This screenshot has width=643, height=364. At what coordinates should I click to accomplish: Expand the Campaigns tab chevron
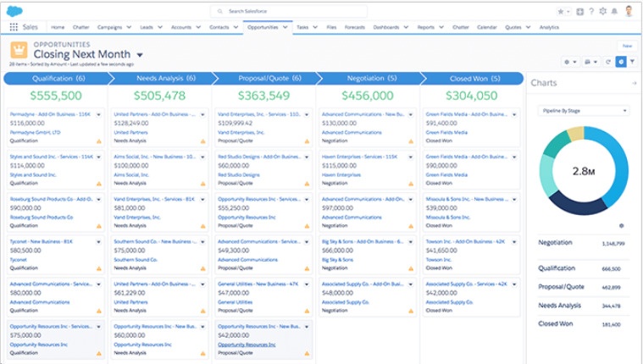point(129,27)
